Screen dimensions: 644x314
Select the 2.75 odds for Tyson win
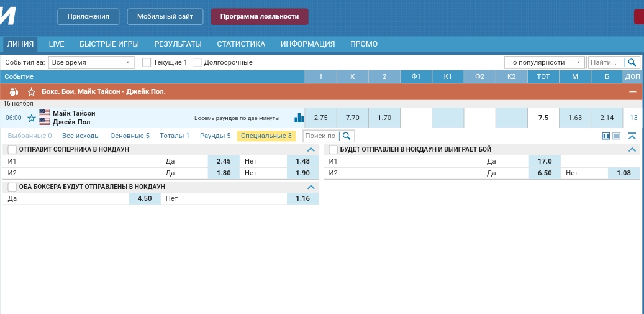click(x=320, y=118)
